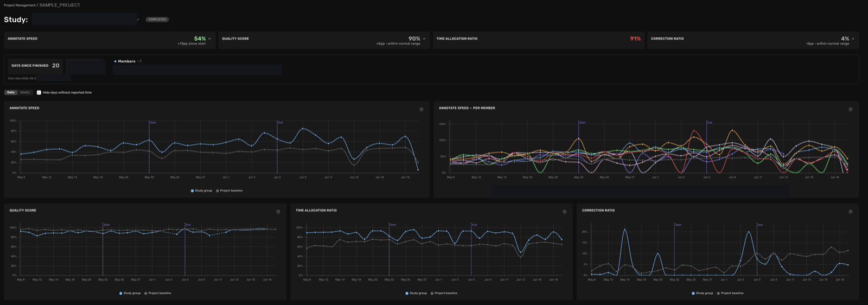The width and height of the screenshot is (868, 305).
Task: Click End marker in Quality Score chart
Action: pos(188,225)
